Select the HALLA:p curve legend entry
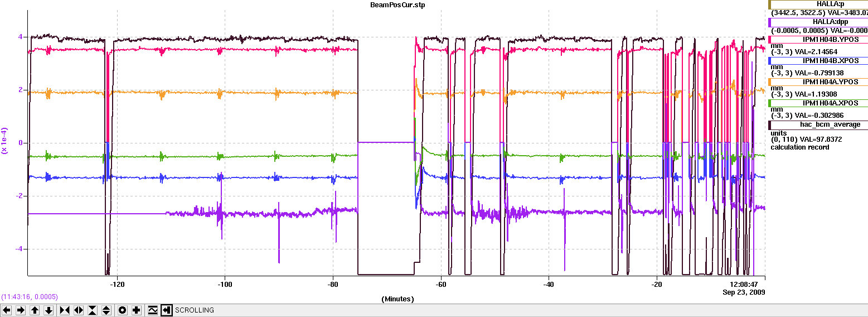Image resolution: width=868 pixels, height=317 pixels. pos(819,4)
